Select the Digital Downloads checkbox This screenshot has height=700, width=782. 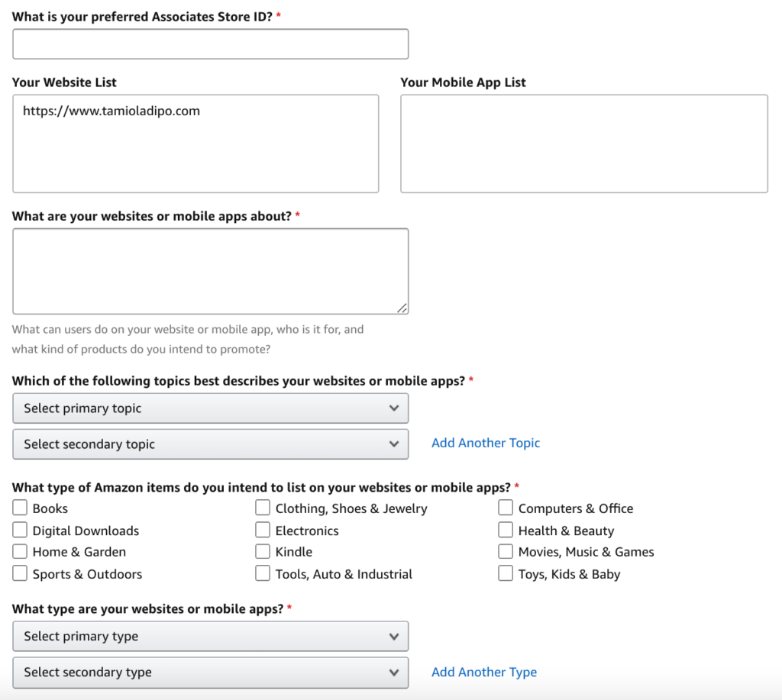pos(20,530)
